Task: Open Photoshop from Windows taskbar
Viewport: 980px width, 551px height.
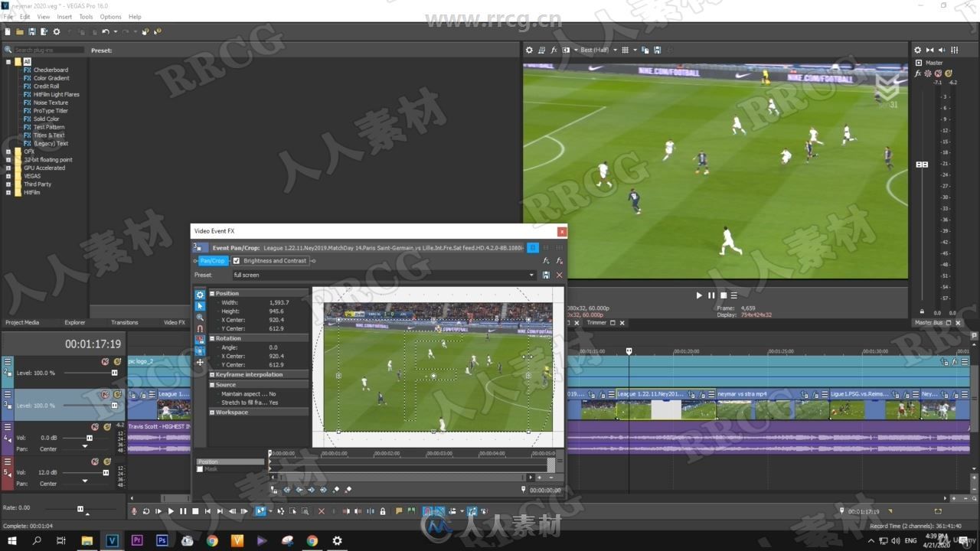Action: click(162, 540)
